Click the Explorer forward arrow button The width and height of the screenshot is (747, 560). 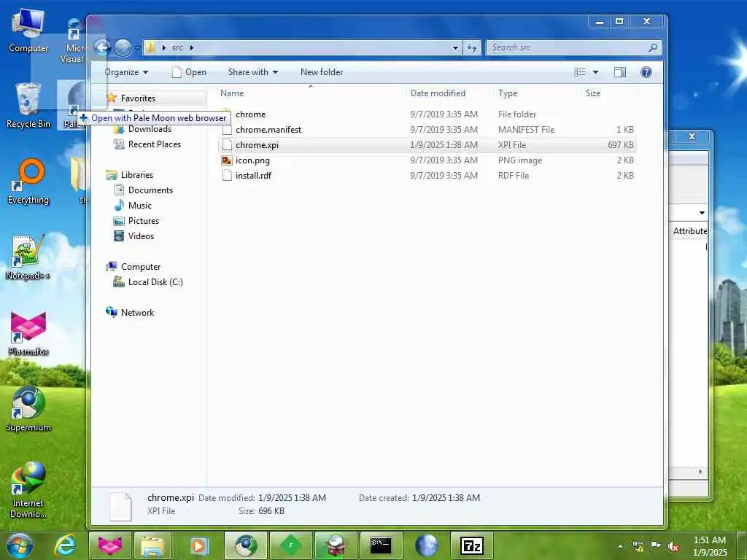point(123,47)
